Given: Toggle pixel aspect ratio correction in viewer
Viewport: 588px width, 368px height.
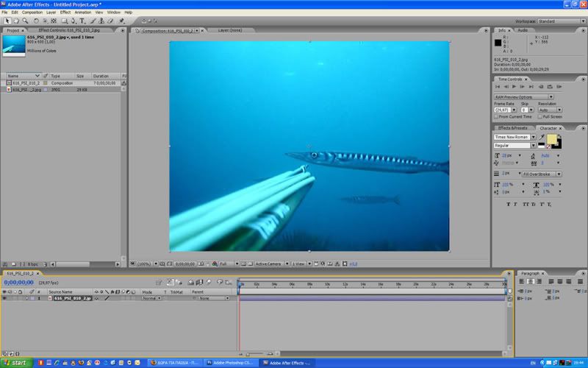Looking at the screenshot, I should click(x=316, y=264).
